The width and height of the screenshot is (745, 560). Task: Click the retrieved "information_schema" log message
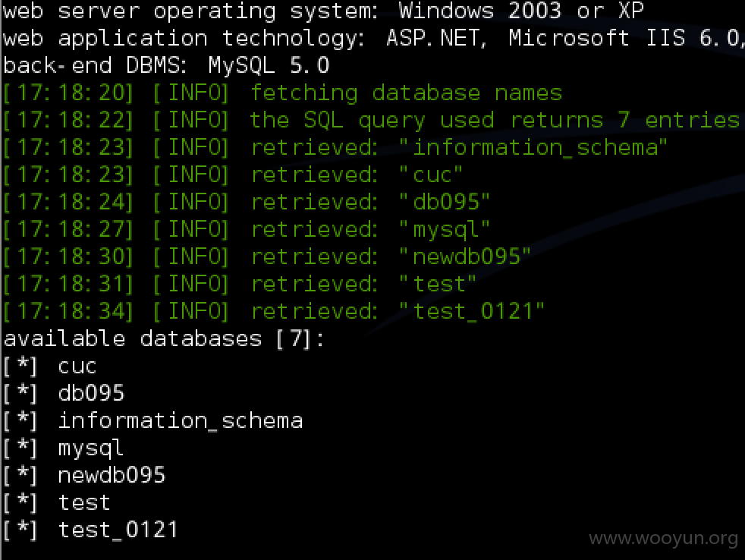click(335, 147)
